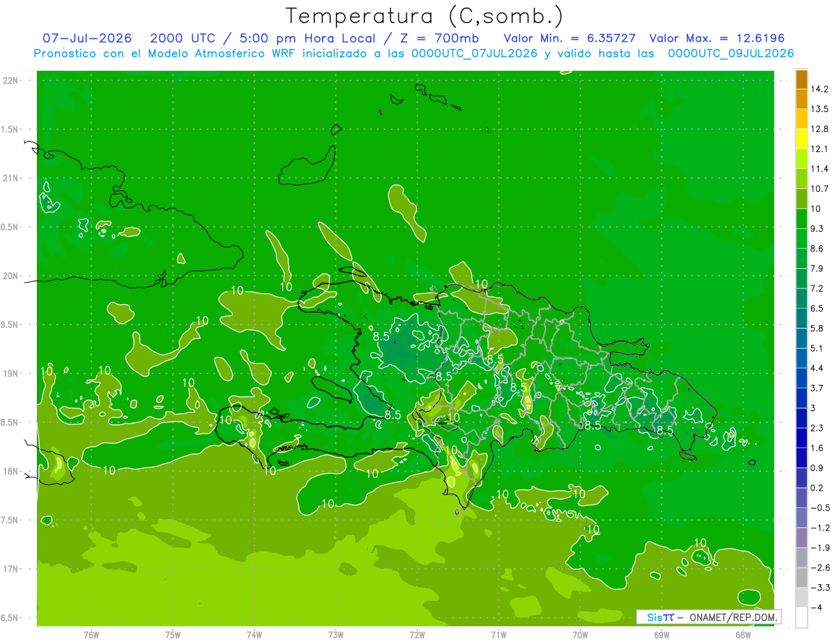Click "0000UTC_07JUL2026" initialization time text
This screenshot has width=834, height=644.
[475, 53]
